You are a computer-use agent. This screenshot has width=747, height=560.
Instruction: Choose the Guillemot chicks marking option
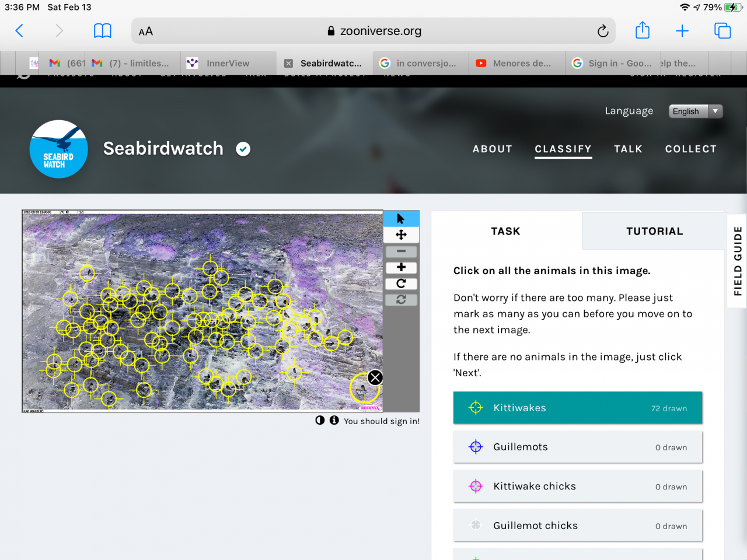pyautogui.click(x=578, y=525)
